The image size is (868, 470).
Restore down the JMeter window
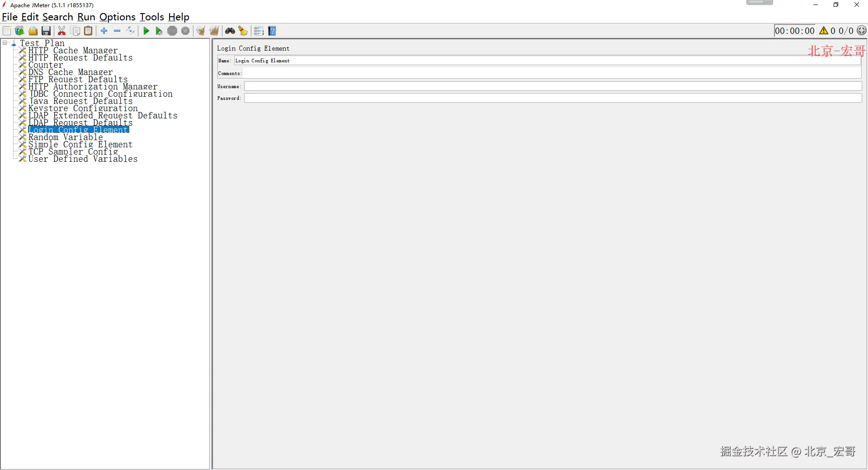[x=836, y=5]
